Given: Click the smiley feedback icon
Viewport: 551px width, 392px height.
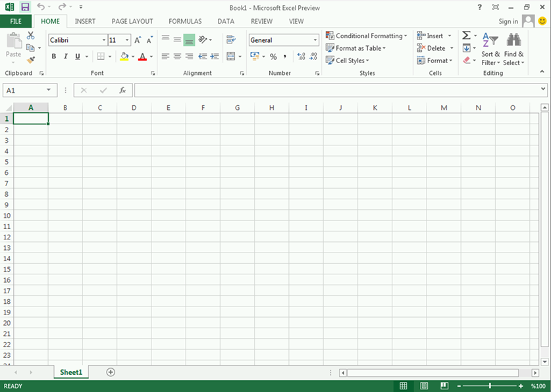Looking at the screenshot, I should tap(542, 21).
